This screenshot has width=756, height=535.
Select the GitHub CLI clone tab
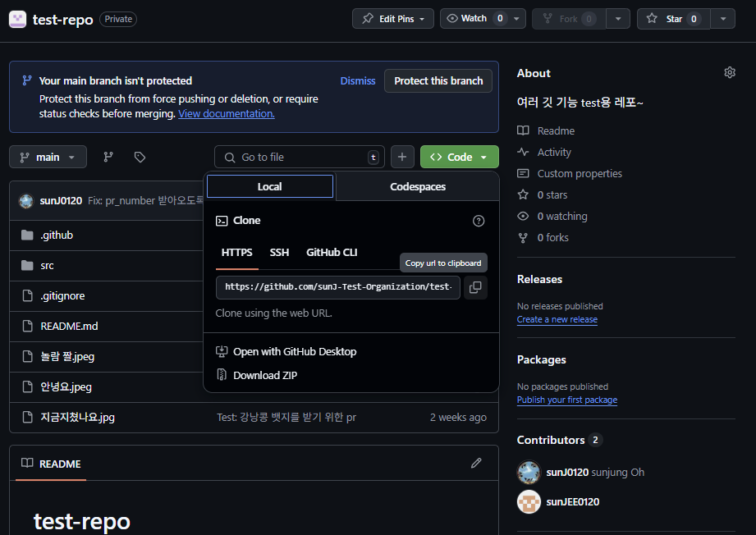tap(332, 253)
